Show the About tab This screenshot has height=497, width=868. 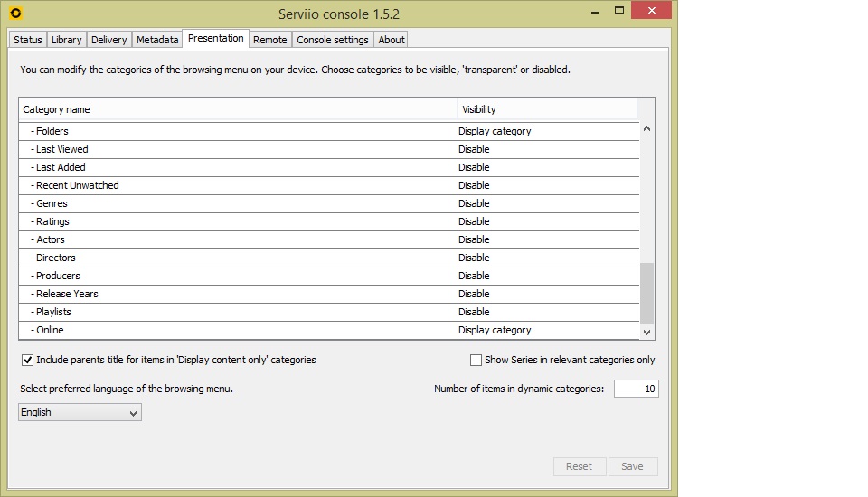pyautogui.click(x=392, y=40)
